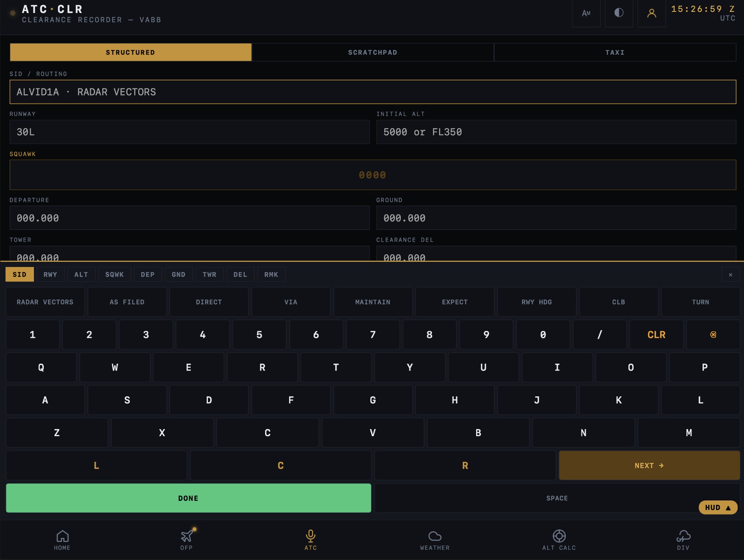Tap the number 5 key
The height and width of the screenshot is (560, 744).
pos(260,334)
